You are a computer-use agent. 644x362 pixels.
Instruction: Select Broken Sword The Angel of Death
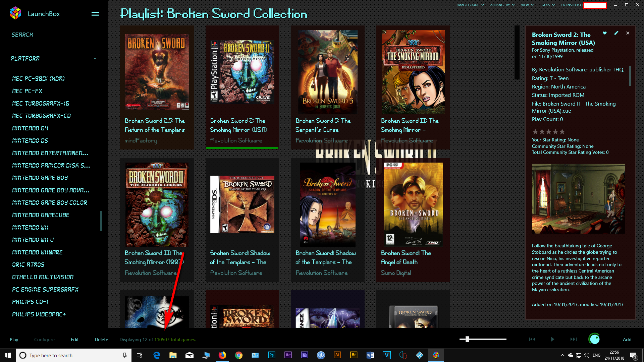click(x=413, y=220)
